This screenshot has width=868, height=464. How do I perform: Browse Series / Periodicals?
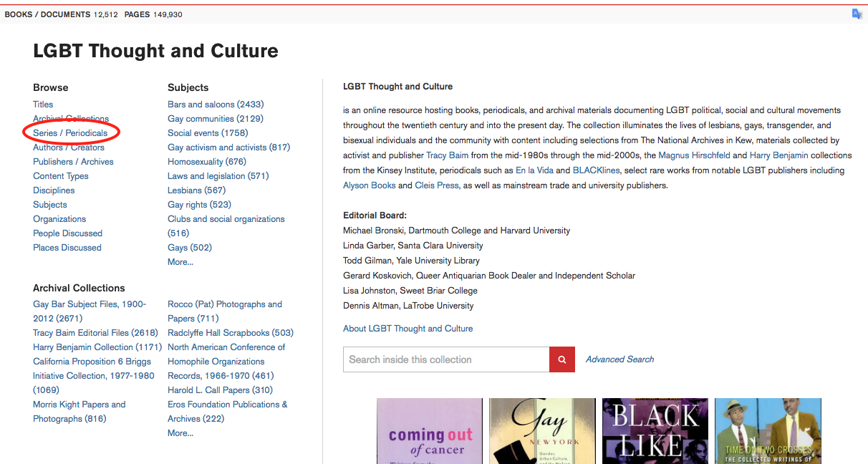tap(70, 133)
